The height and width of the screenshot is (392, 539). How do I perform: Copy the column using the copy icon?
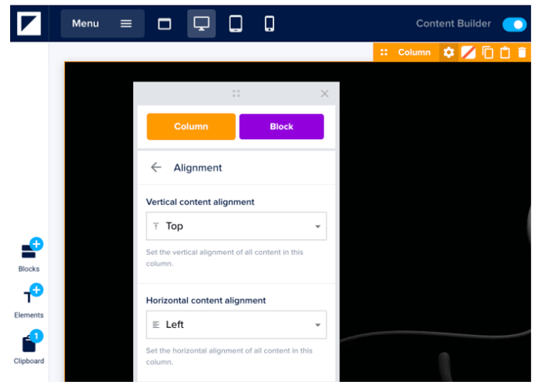point(487,52)
